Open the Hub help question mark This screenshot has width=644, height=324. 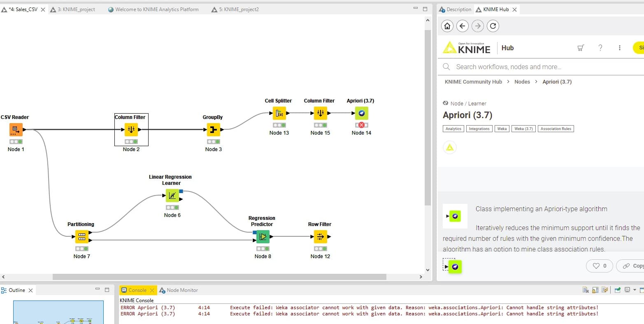[600, 48]
